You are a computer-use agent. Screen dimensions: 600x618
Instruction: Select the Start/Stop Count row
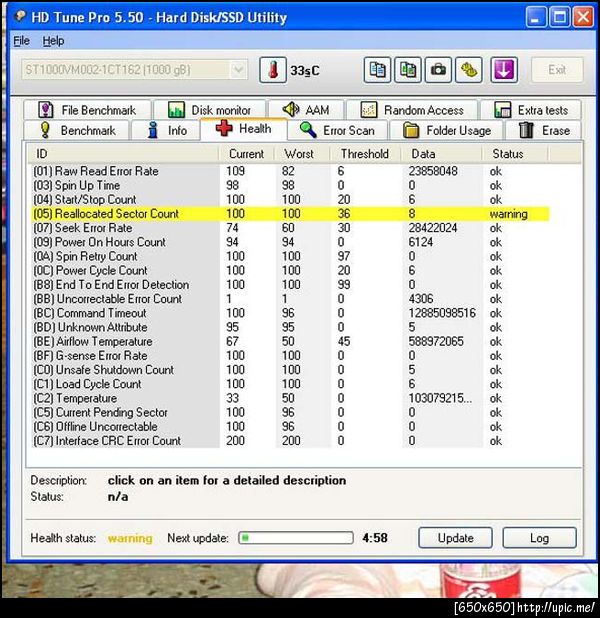pyautogui.click(x=290, y=199)
